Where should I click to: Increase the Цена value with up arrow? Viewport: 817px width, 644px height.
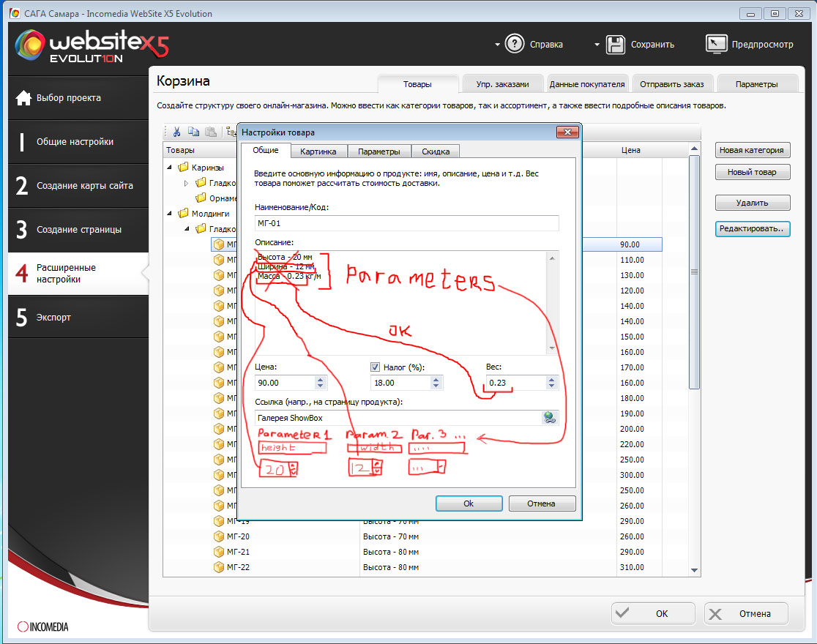(320, 379)
